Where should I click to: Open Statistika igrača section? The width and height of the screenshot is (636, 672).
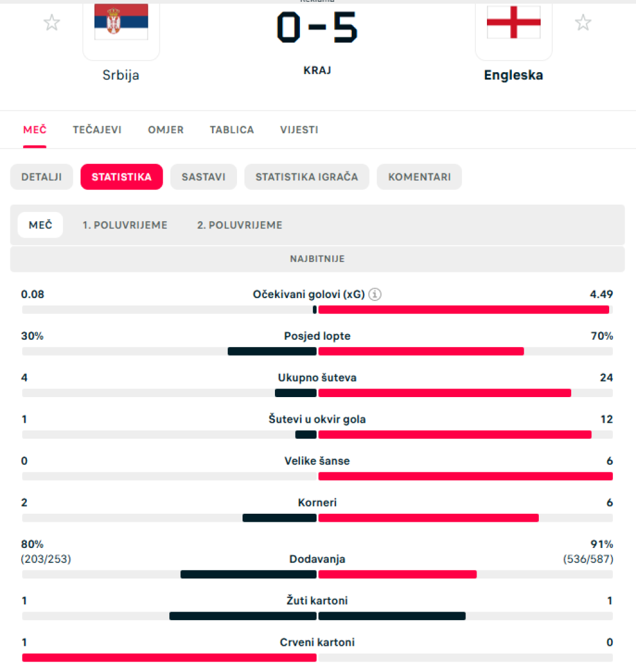coord(307,177)
